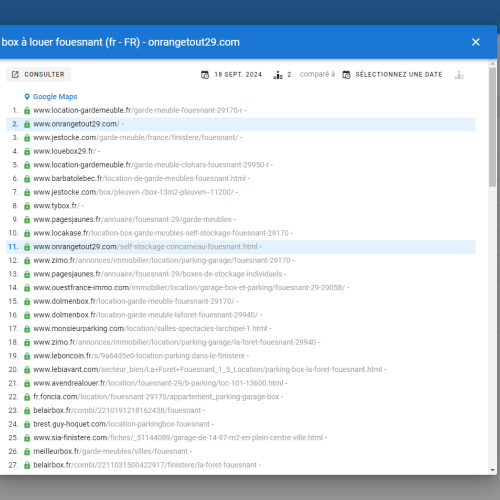The image size is (500, 500).
Task: Click the calendar icon beside 18 SEPT. 2024
Action: tap(205, 74)
